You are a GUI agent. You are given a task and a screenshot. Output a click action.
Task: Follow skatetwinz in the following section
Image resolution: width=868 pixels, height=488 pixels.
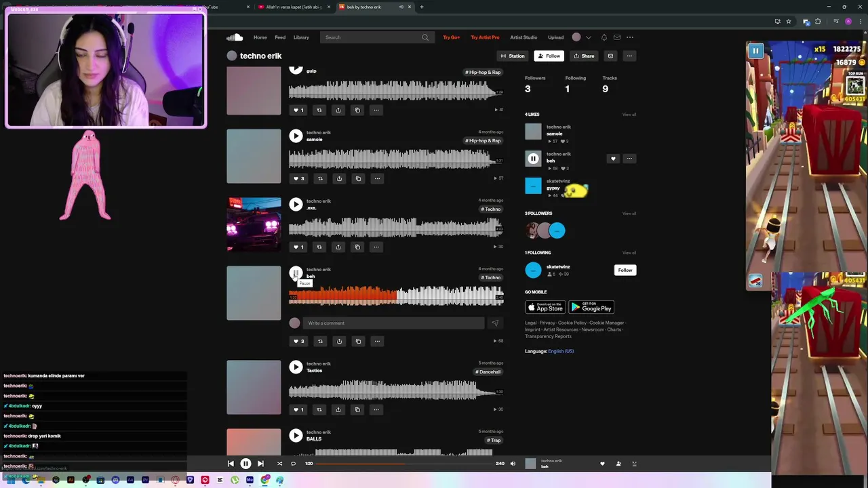click(x=625, y=270)
